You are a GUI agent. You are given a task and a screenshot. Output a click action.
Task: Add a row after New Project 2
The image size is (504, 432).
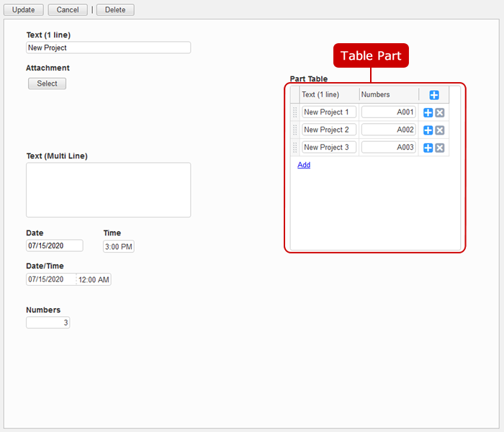click(428, 130)
